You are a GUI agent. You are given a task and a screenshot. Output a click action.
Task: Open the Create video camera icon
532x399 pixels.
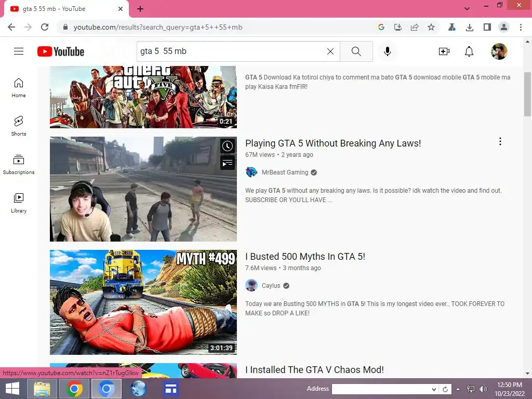[444, 51]
